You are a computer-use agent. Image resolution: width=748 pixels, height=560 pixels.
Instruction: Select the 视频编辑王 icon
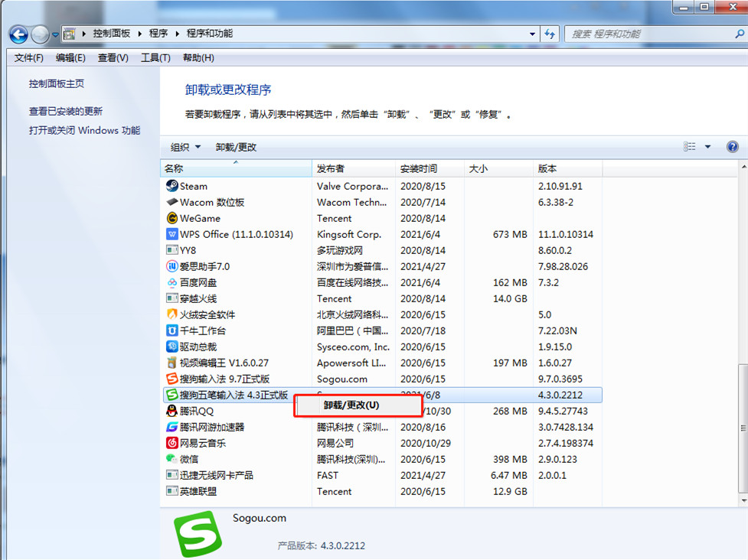(171, 363)
